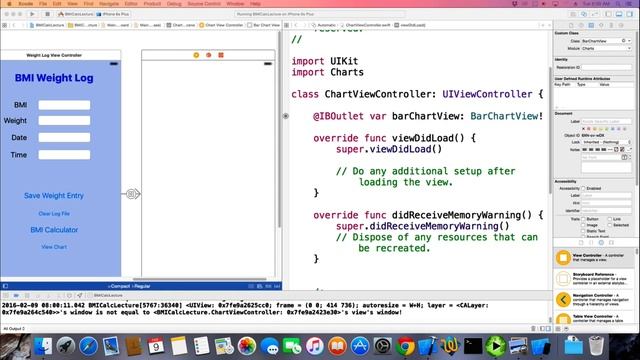Click the BMI Calculator button
The image size is (640, 360).
pos(54,230)
